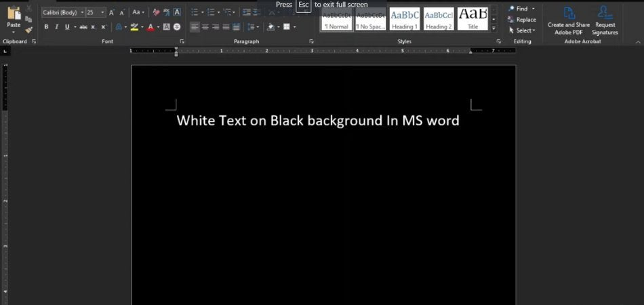Click Line and Paragraph Spacing icon

(251, 27)
